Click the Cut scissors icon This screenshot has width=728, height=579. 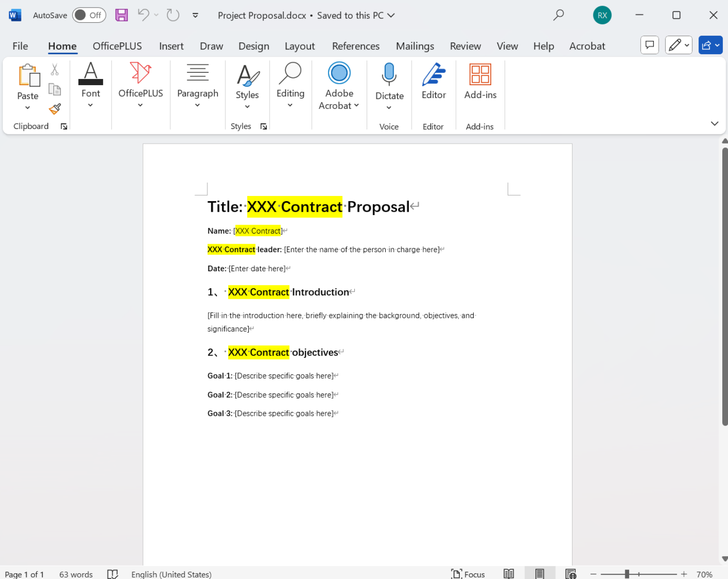click(x=55, y=70)
